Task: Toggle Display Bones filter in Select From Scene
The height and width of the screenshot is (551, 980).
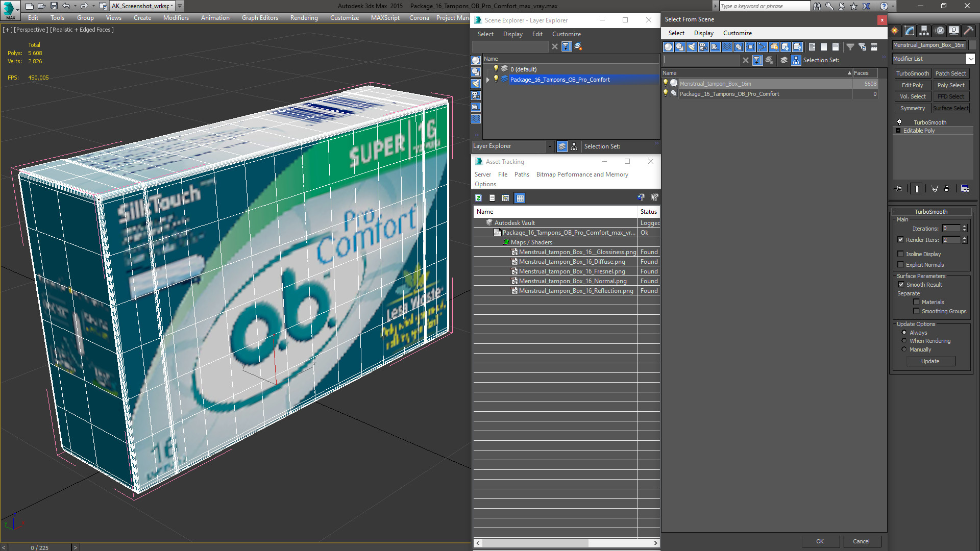Action: point(762,47)
